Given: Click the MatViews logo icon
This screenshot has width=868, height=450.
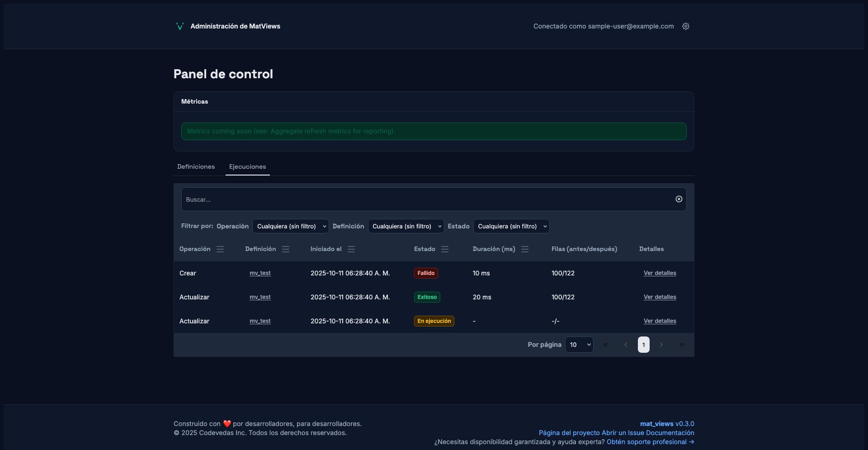Looking at the screenshot, I should [x=179, y=26].
